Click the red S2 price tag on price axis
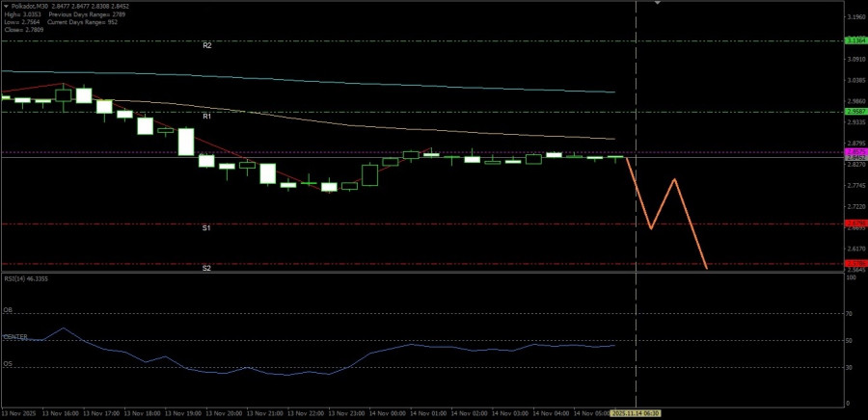Screen dimensions: 868x420 coord(855,264)
